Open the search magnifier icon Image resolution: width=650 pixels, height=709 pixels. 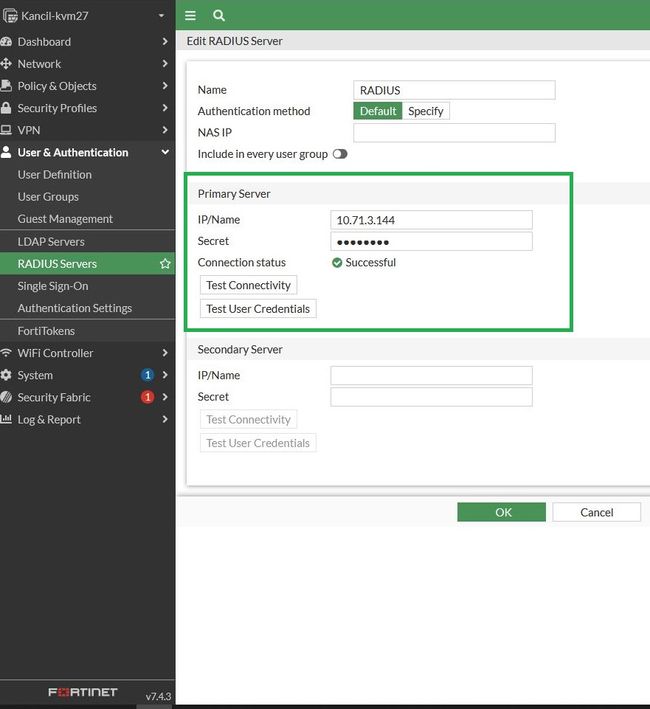click(x=219, y=15)
